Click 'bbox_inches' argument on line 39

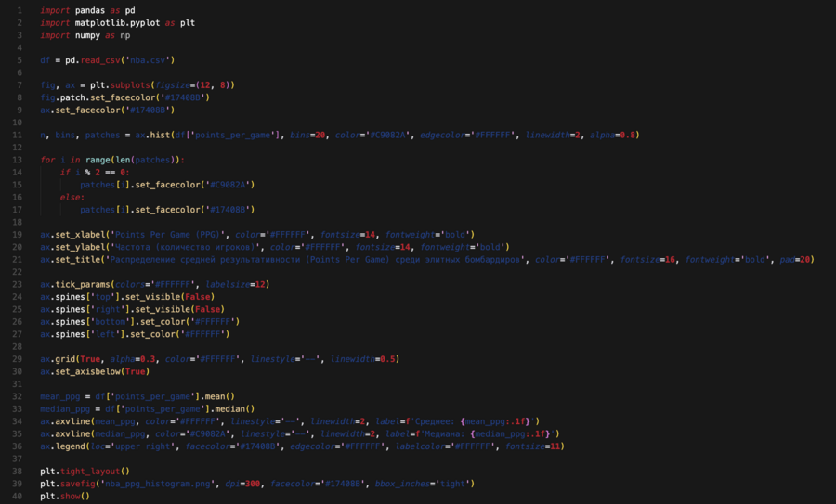click(x=402, y=484)
